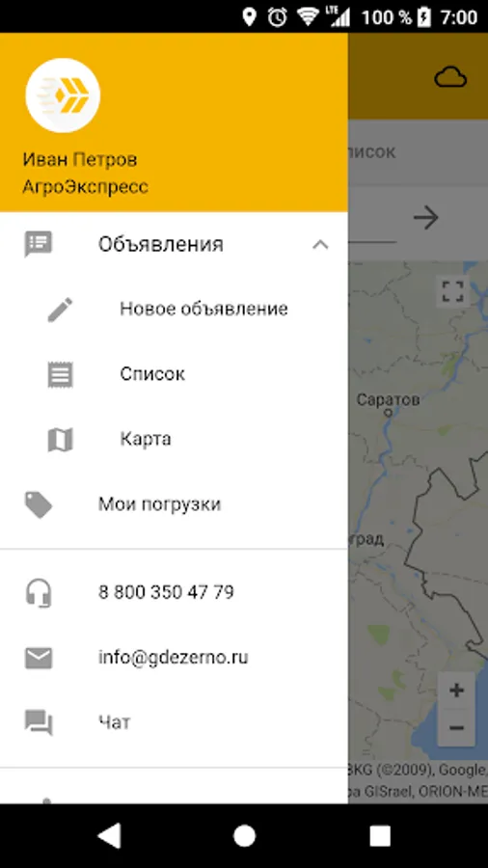Click the fullscreen map icon
Image resolution: width=488 pixels, height=868 pixels.
[452, 291]
